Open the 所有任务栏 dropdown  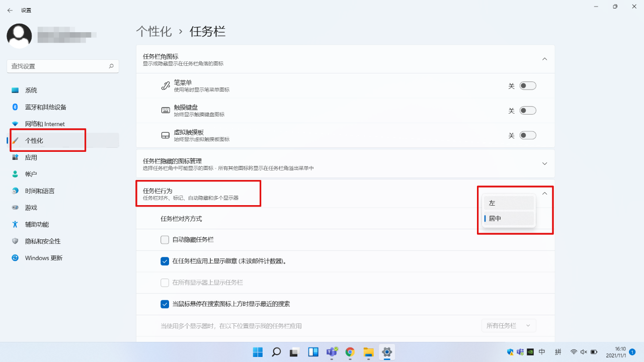pyautogui.click(x=508, y=325)
